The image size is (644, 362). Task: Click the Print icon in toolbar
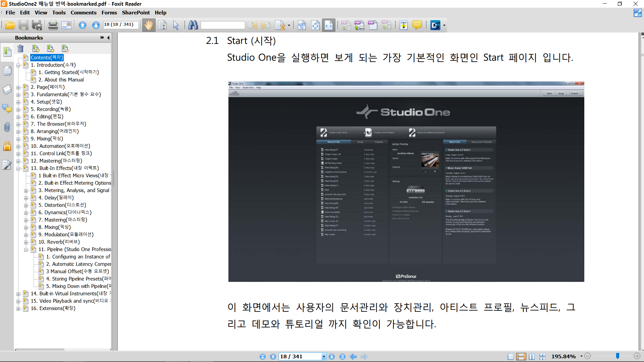point(53,25)
